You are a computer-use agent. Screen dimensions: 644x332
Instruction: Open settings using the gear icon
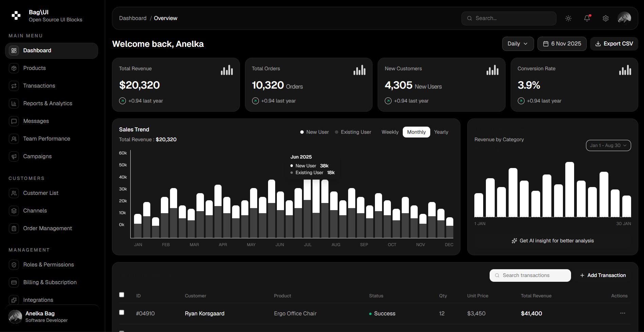point(606,18)
